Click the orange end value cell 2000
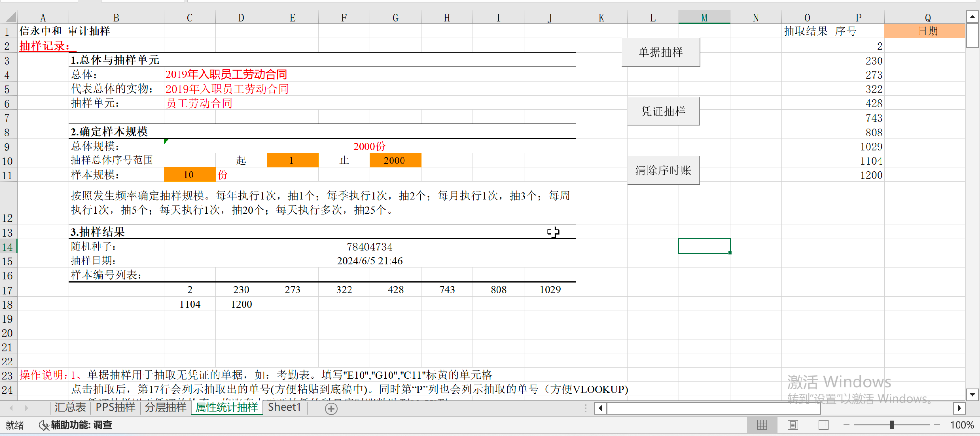 pyautogui.click(x=395, y=160)
